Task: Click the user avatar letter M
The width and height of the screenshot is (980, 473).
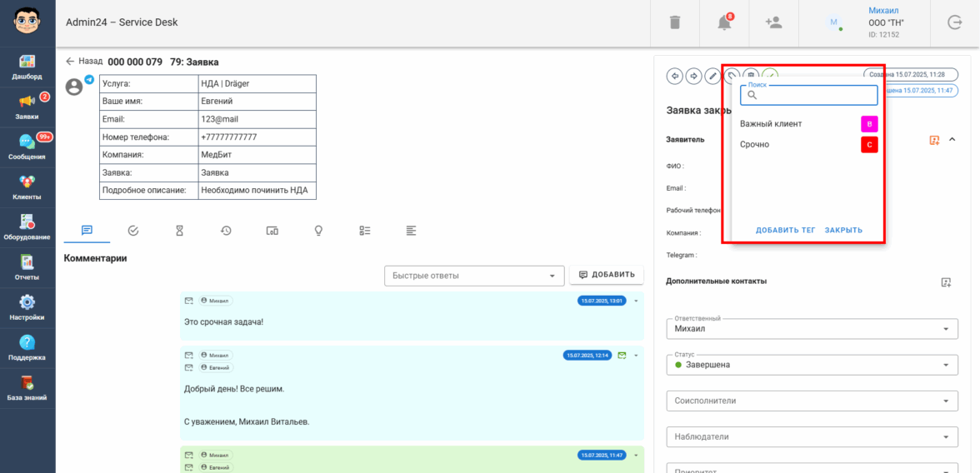Action: [833, 22]
